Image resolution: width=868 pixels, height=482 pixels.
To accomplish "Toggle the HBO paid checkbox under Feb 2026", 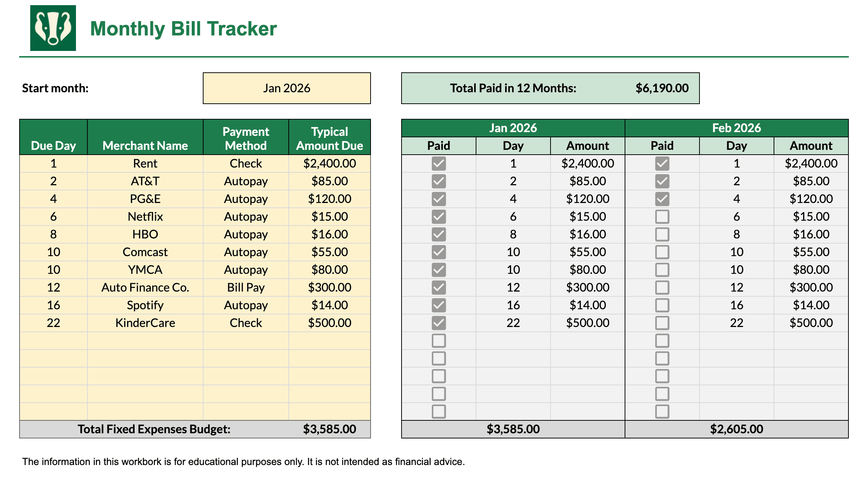I will coord(662,234).
